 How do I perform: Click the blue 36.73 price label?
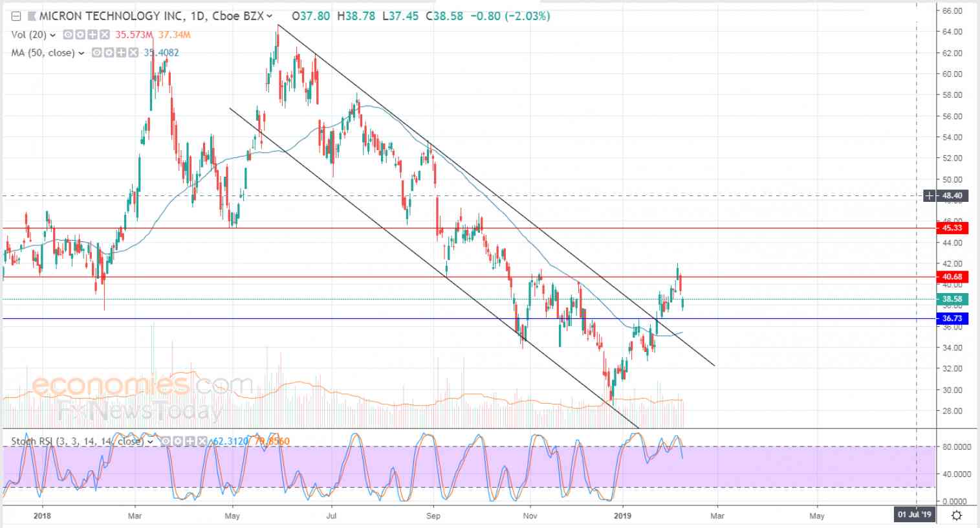pyautogui.click(x=952, y=318)
